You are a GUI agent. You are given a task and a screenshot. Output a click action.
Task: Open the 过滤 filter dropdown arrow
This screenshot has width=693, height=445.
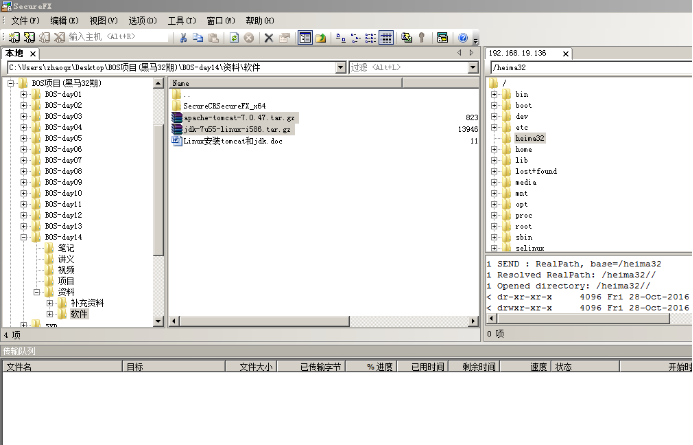click(473, 67)
